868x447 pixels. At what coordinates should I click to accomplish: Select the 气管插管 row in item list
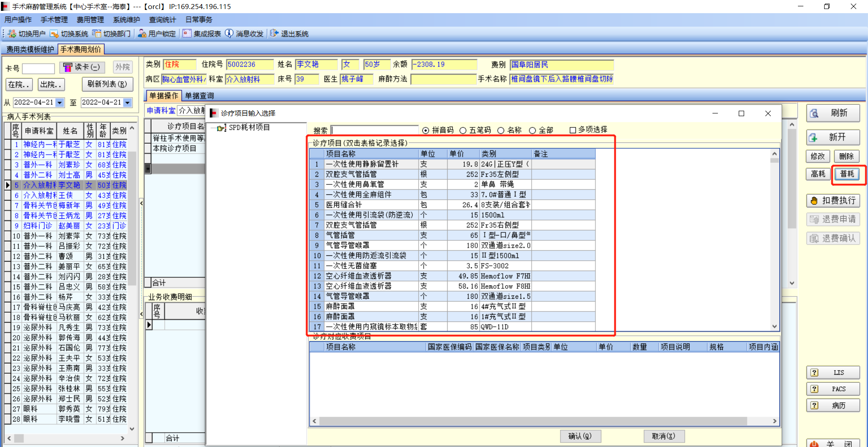[452, 235]
